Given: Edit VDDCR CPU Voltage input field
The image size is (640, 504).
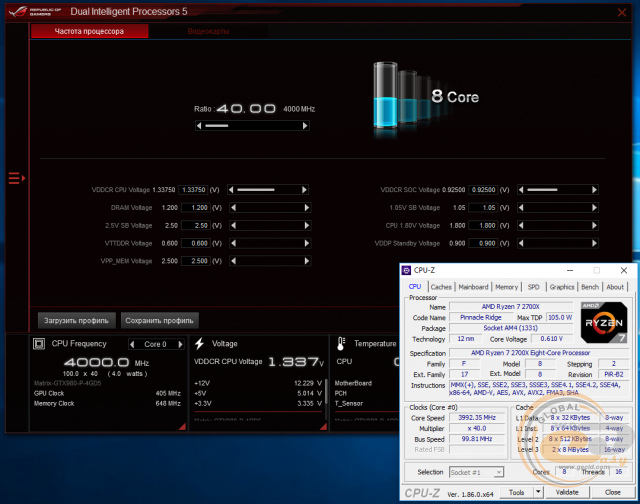Looking at the screenshot, I should tap(193, 190).
